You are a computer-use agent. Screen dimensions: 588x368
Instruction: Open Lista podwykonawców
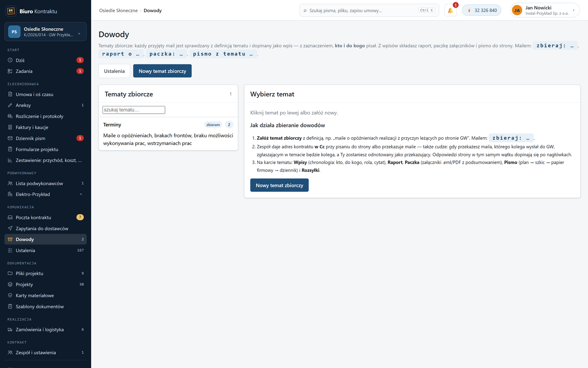[46, 183]
